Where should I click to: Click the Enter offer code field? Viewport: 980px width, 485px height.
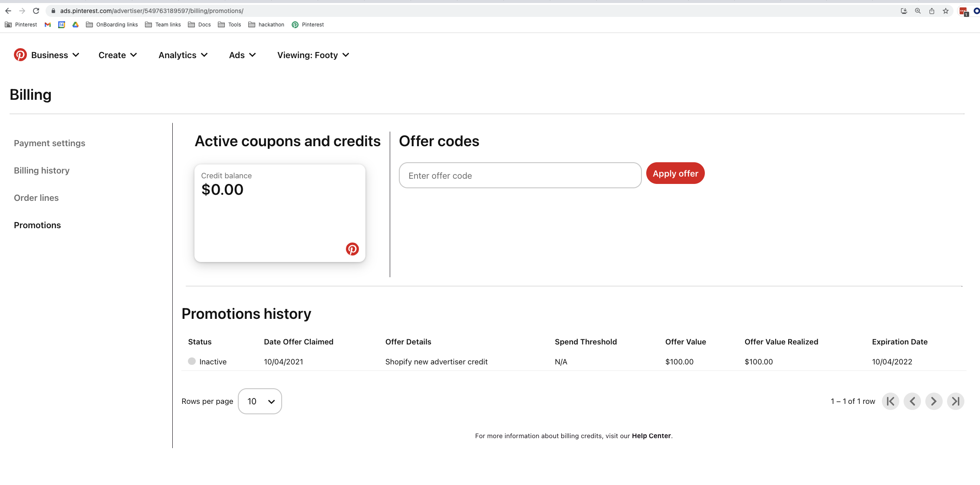pos(520,175)
